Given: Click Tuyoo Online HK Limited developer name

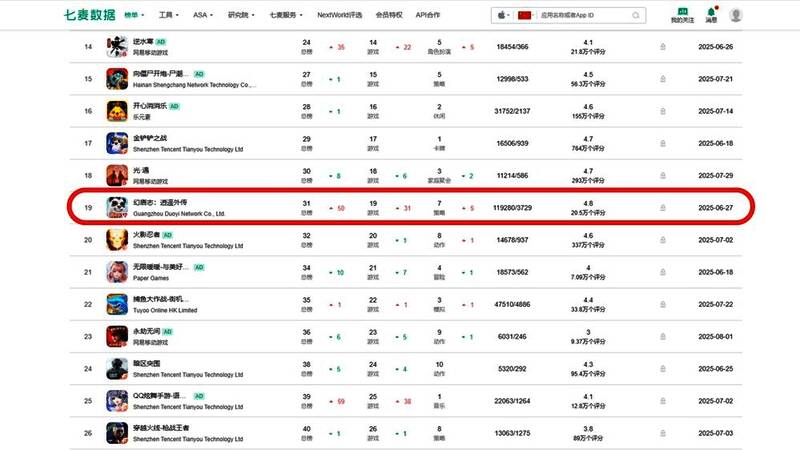Looking at the screenshot, I should pos(165,310).
